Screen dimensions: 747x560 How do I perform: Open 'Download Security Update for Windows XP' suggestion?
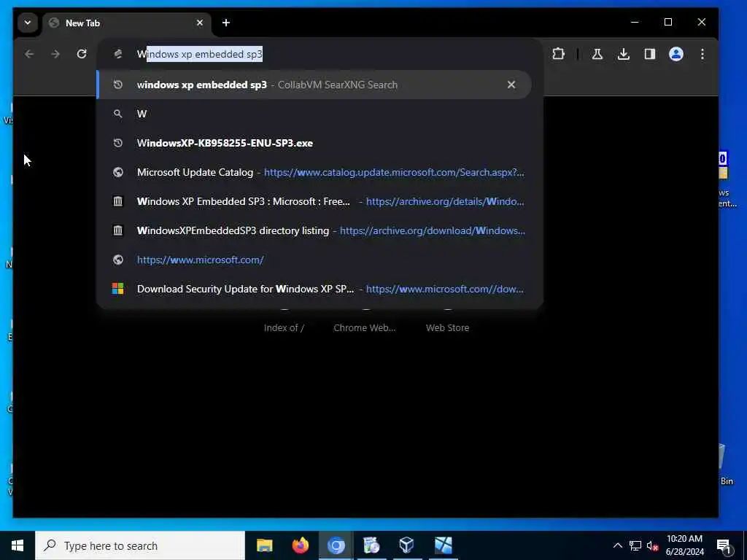[314, 289]
